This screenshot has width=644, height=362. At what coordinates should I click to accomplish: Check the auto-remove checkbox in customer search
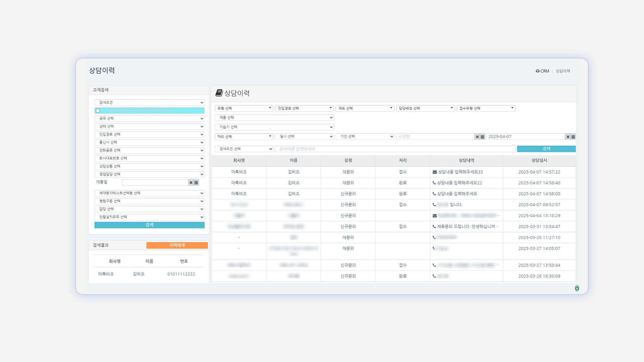[x=98, y=111]
